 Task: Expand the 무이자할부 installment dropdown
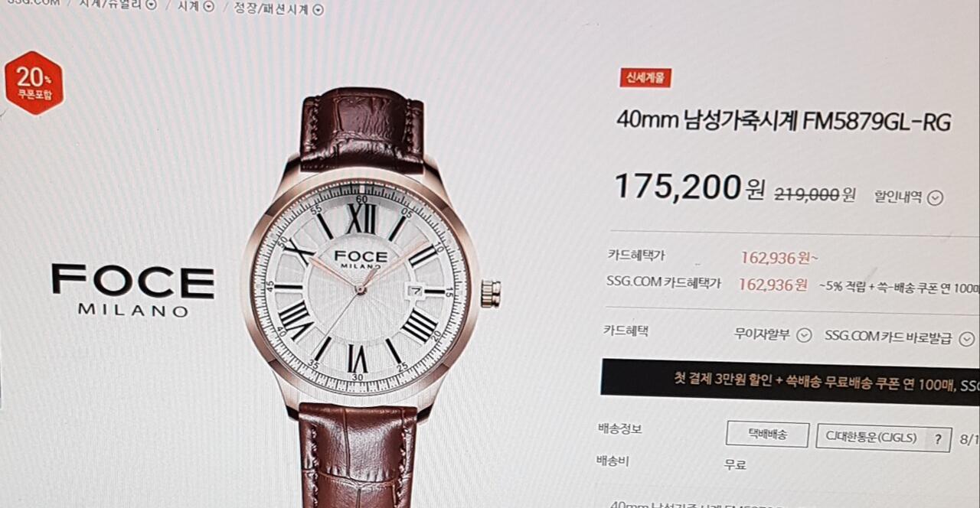[x=803, y=335]
